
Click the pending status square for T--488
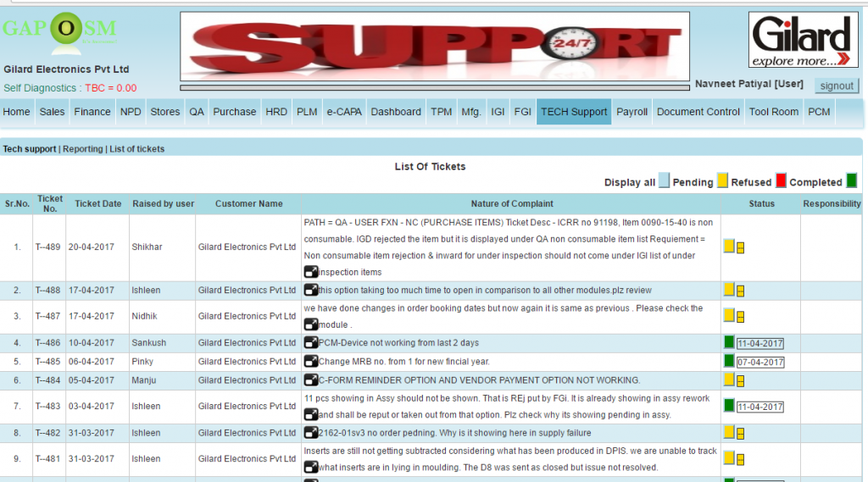tap(729, 290)
